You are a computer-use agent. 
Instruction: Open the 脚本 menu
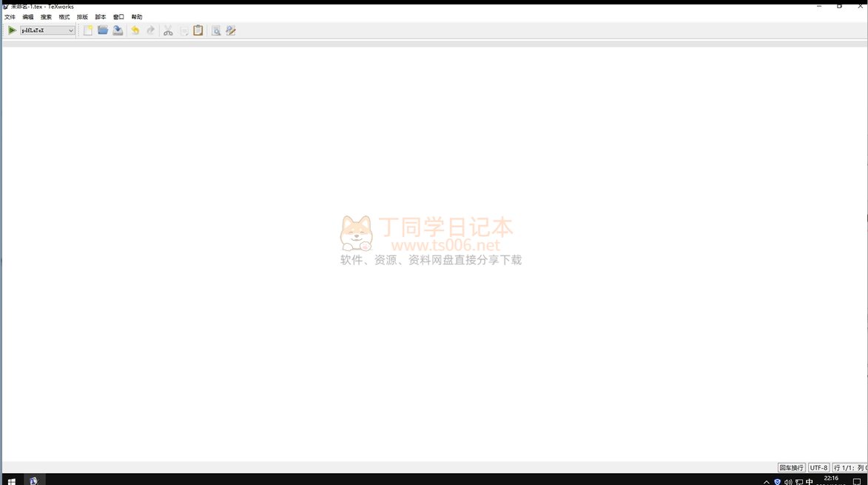coord(100,17)
